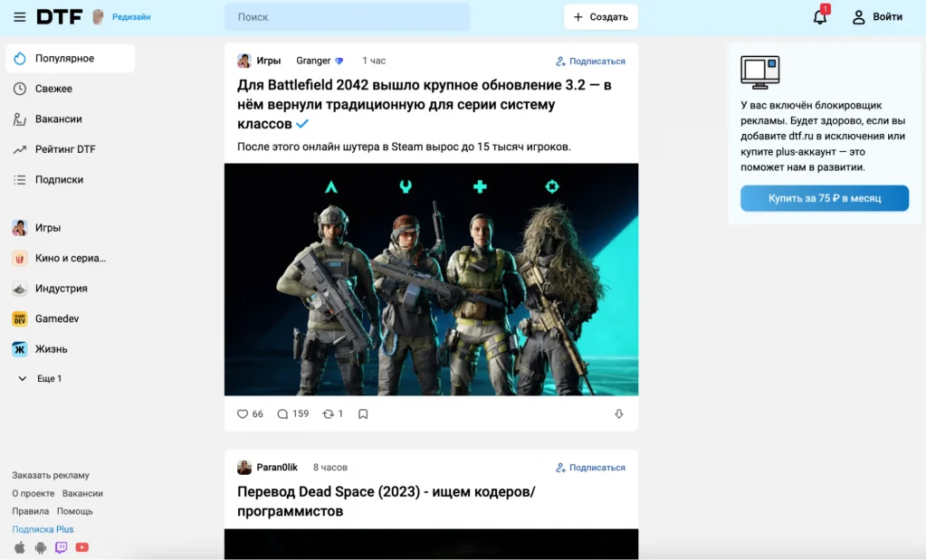Viewport: 926px width, 560px height.
Task: Open the downward arrow on Battlefield post
Action: pos(619,414)
